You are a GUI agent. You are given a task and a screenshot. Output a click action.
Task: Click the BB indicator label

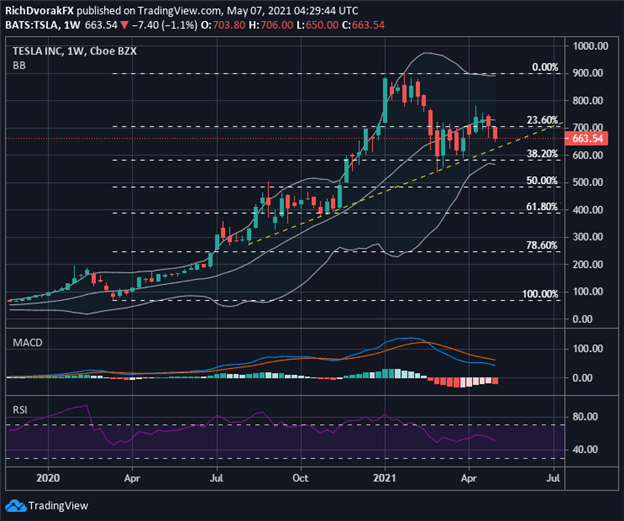(x=19, y=66)
